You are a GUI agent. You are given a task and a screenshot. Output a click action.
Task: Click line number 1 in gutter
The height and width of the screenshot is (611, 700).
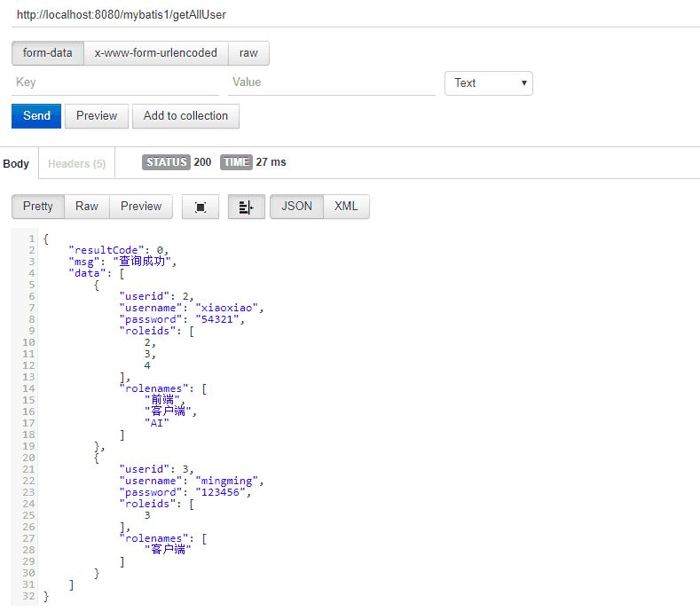coord(32,239)
